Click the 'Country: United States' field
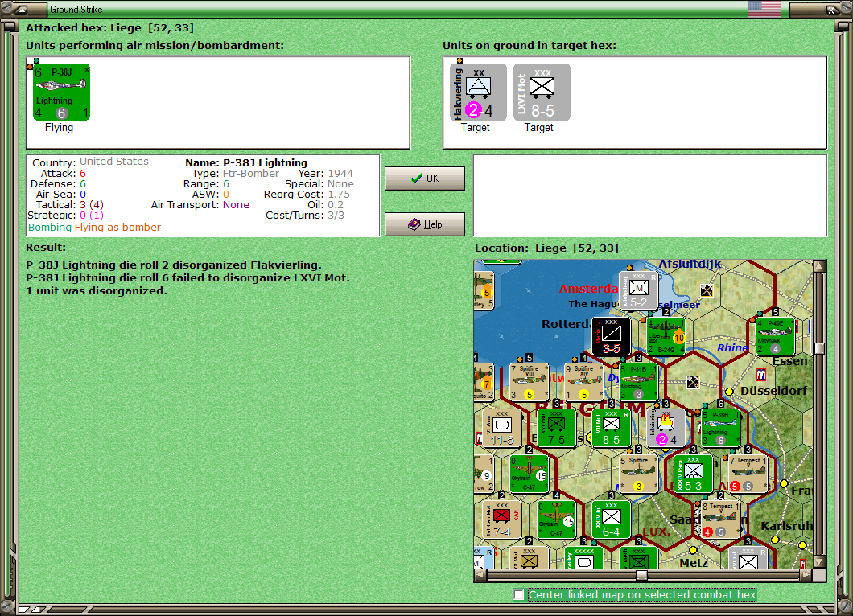This screenshot has height=616, width=853. (90, 162)
